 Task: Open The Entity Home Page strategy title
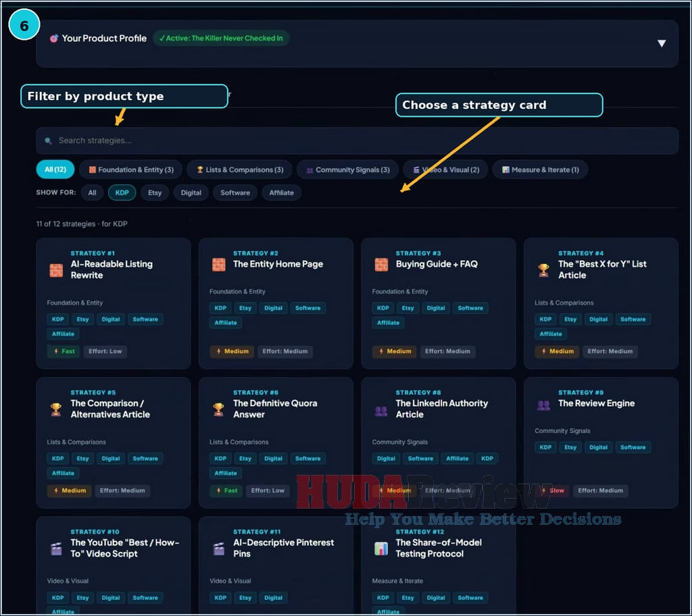pos(278,264)
